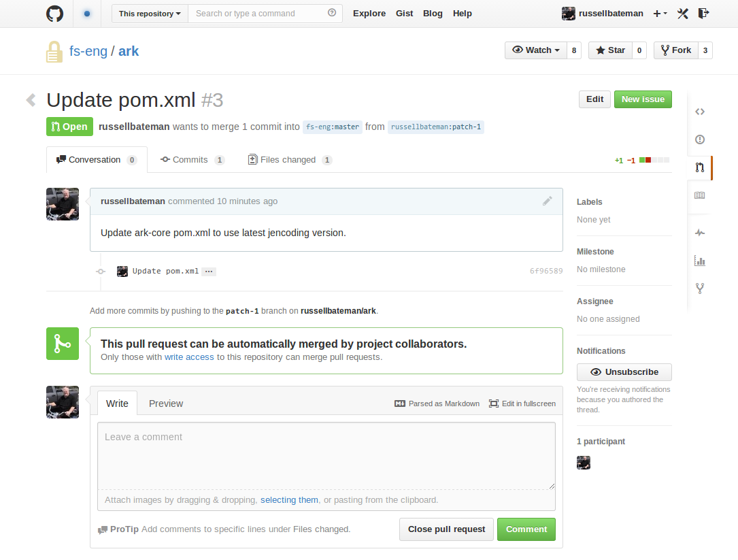
Task: Open the This repository search scope dropdown
Action: coord(150,14)
